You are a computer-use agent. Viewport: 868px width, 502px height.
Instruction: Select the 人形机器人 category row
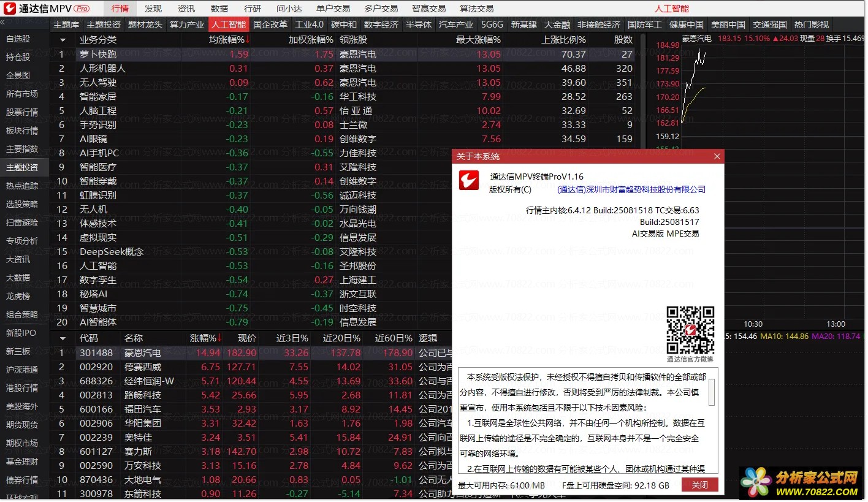coord(345,68)
